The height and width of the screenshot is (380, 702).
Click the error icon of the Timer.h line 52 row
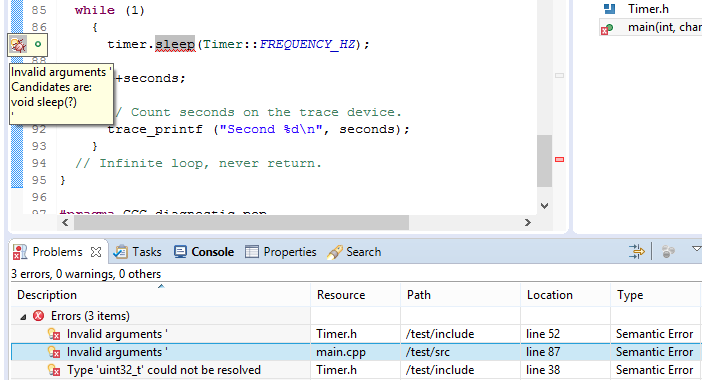(x=54, y=334)
